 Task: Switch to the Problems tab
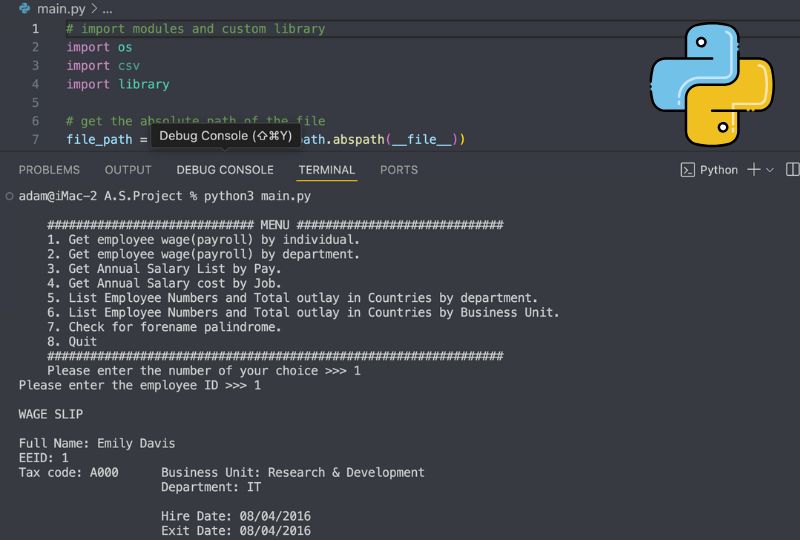(x=49, y=170)
